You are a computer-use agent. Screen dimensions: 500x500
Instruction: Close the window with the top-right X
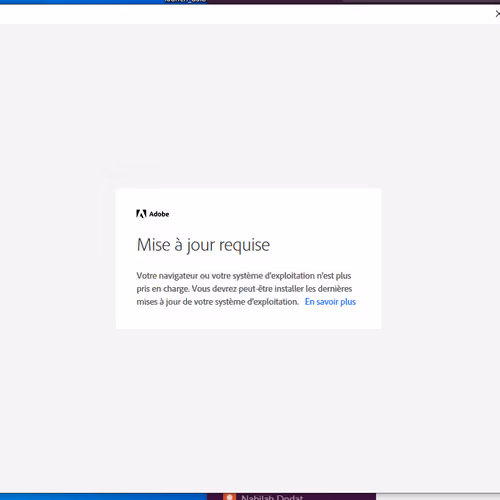497,14
